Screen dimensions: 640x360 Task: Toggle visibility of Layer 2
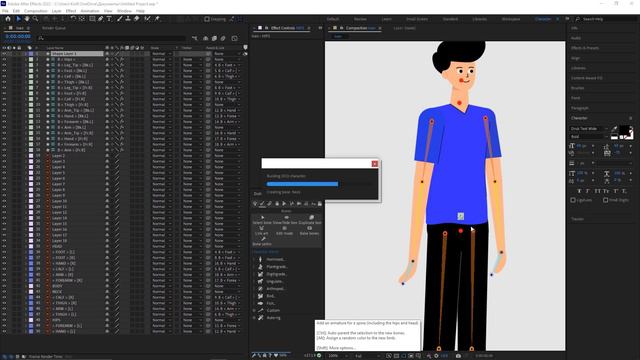pyautogui.click(x=4, y=156)
